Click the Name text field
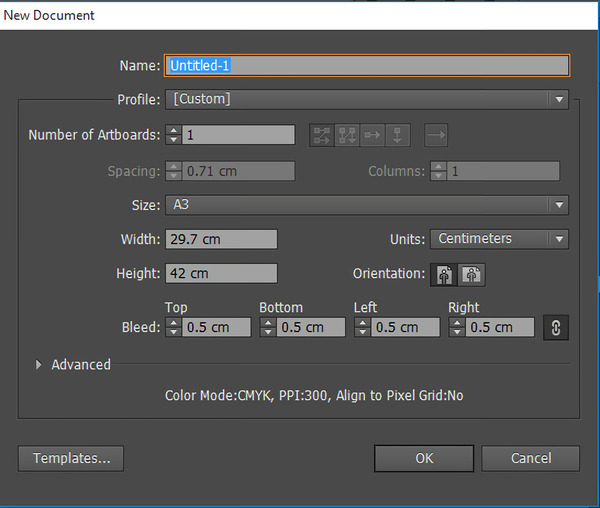The image size is (600, 508). [367, 65]
